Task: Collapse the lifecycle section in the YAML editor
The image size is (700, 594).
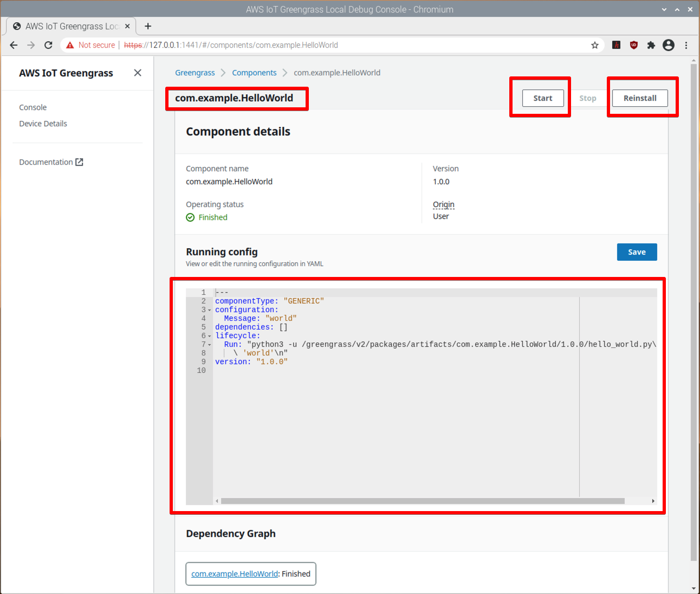Action: [209, 335]
